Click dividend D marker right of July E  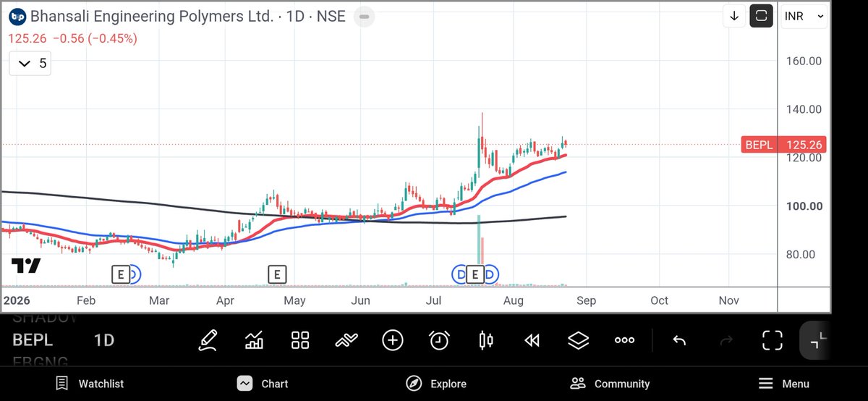(x=490, y=274)
